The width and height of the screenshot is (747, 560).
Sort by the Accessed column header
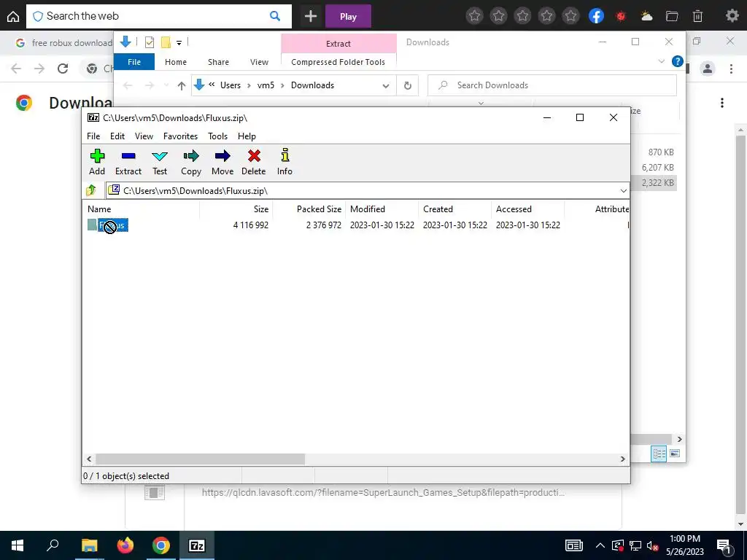tap(528, 209)
